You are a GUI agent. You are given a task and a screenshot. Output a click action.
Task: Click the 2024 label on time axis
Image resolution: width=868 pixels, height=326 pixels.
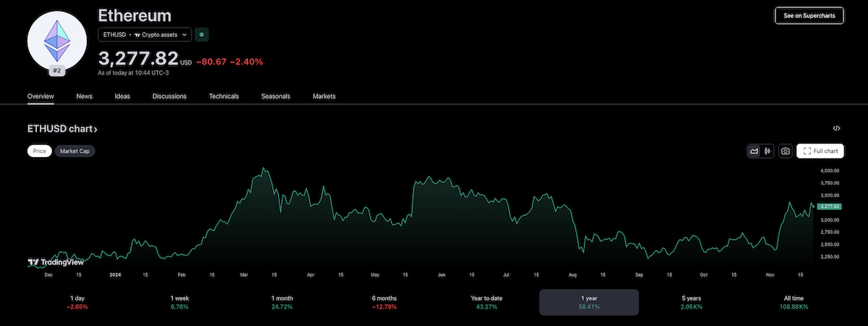(x=115, y=275)
